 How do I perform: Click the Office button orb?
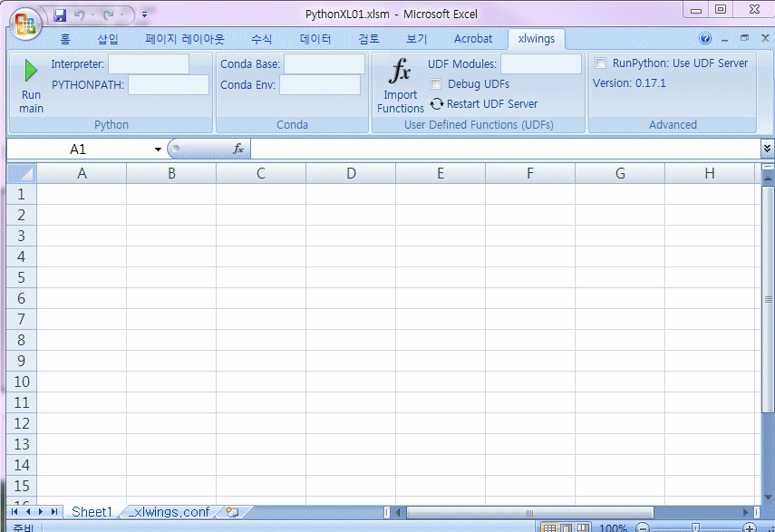(25, 24)
